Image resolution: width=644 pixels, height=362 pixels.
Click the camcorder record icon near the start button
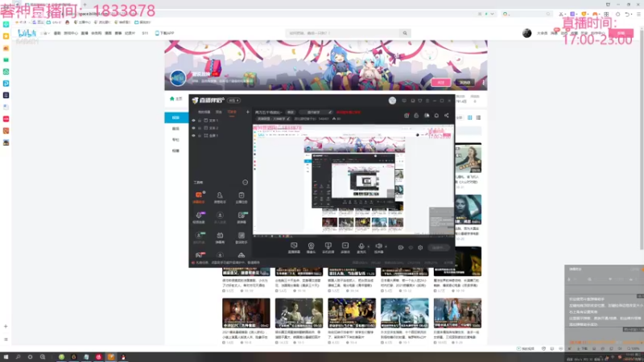click(x=401, y=248)
